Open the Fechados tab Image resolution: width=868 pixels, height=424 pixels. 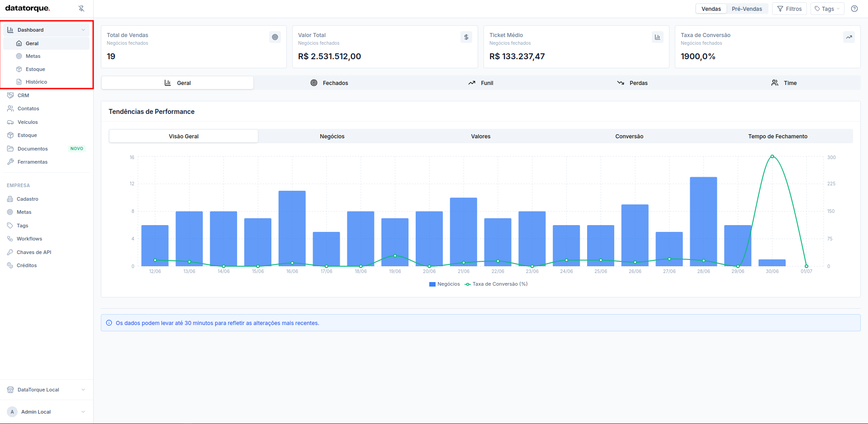(x=329, y=83)
